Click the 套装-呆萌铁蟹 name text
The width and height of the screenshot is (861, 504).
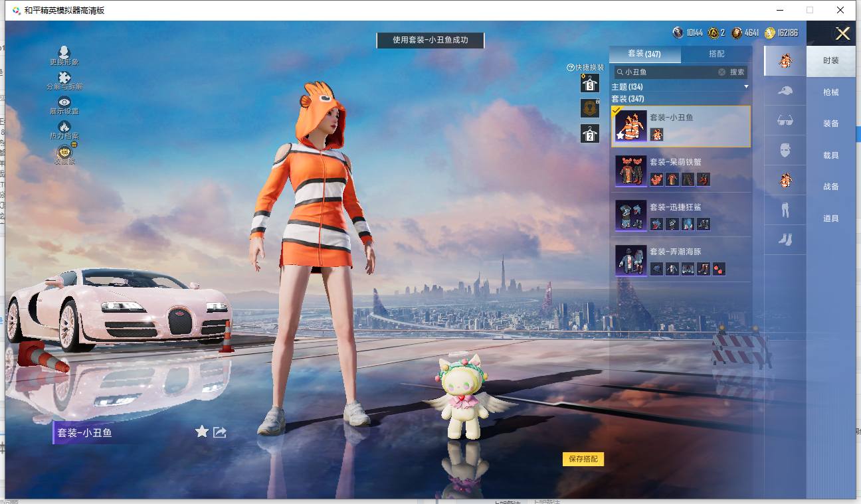pos(676,162)
